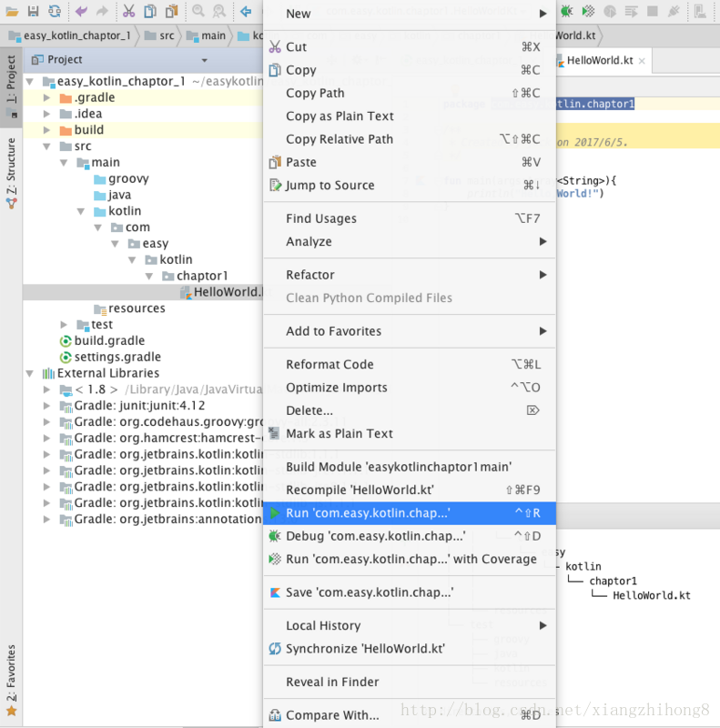
Task: Open the Z: Structure side tab
Action: 11,173
